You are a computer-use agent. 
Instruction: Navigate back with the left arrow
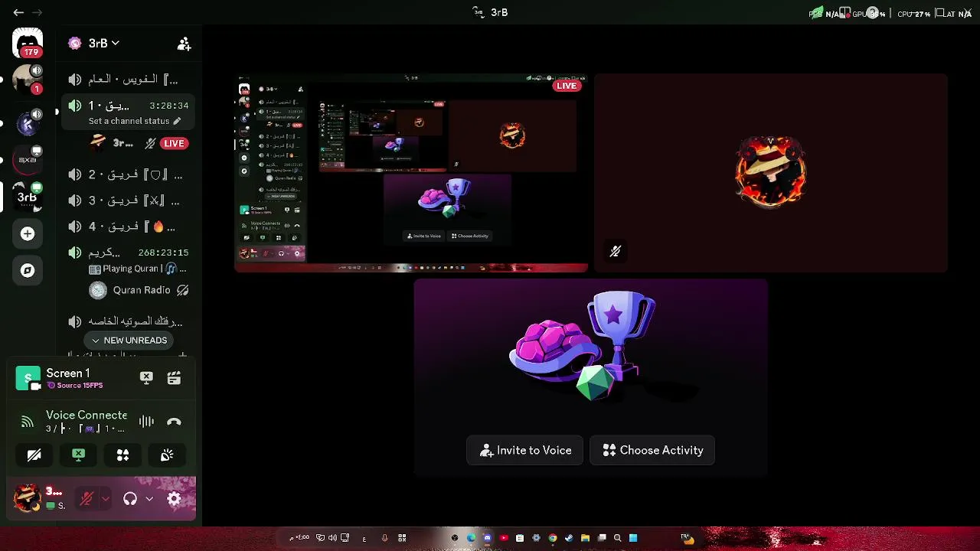coord(18,12)
